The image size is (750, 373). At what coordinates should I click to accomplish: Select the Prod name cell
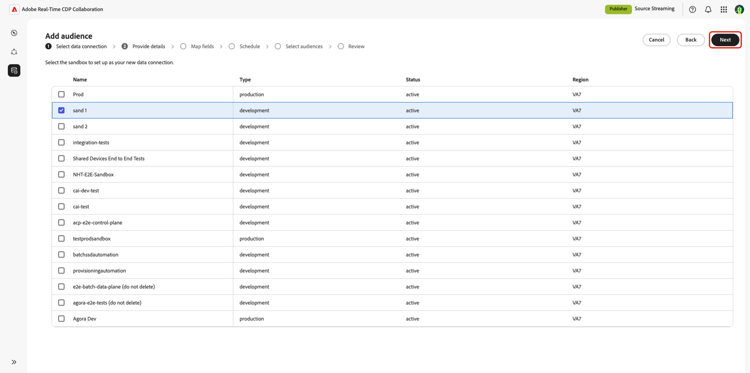78,95
